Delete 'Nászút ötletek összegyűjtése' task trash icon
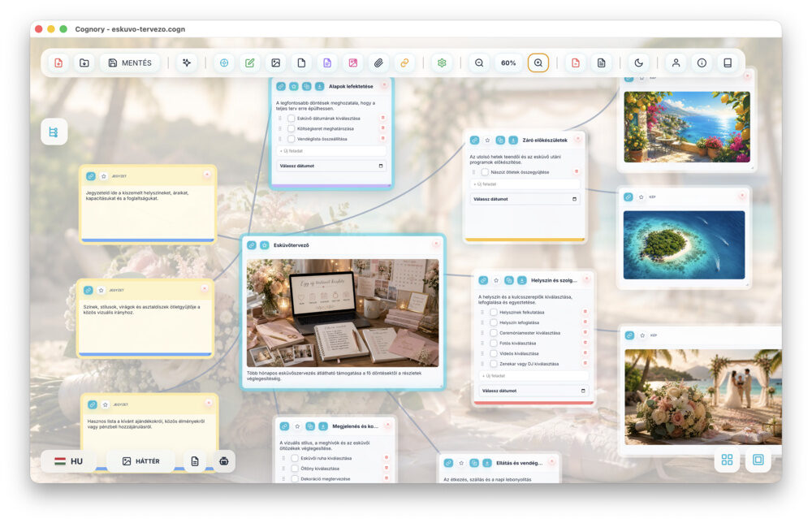The width and height of the screenshot is (812, 523). coord(577,171)
